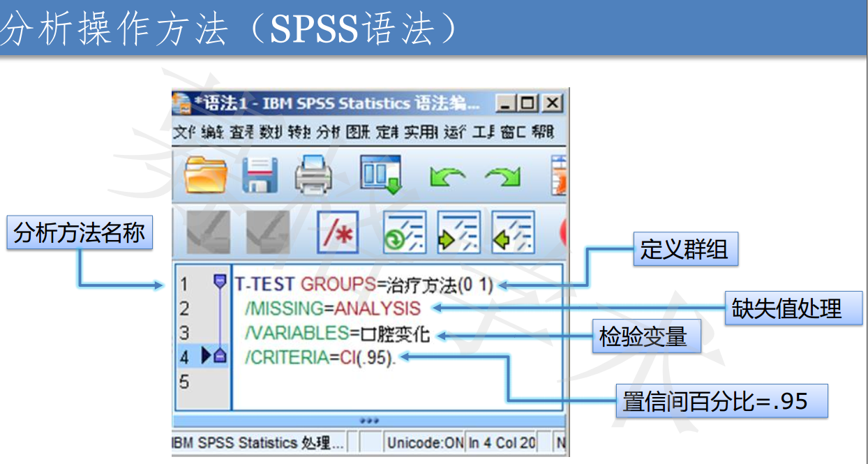Screen dimensions: 868x464
Task: Apply auto indent syntax icon
Action: [x=404, y=232]
